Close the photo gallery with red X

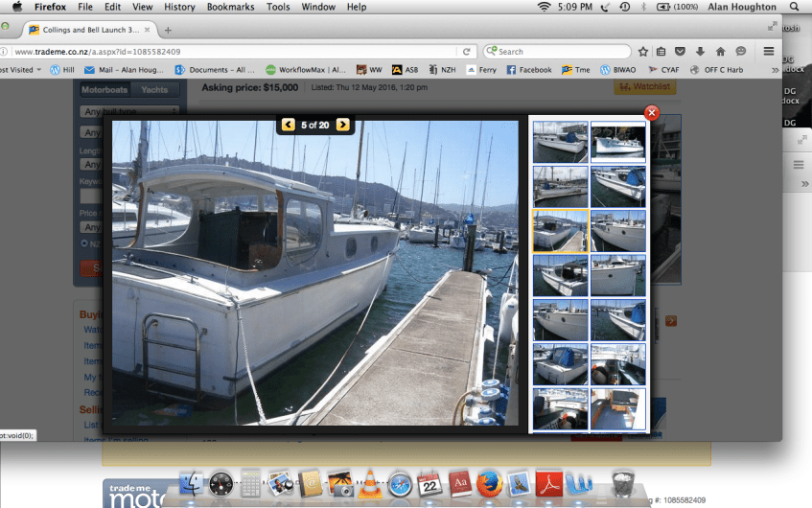coord(652,113)
